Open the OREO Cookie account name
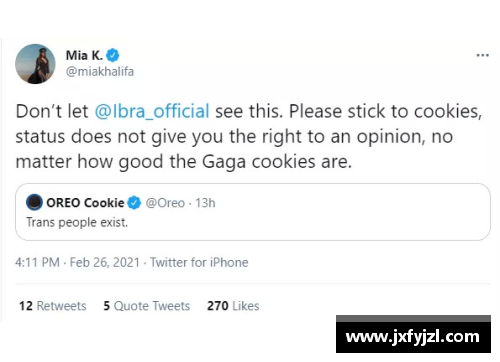 [x=85, y=203]
